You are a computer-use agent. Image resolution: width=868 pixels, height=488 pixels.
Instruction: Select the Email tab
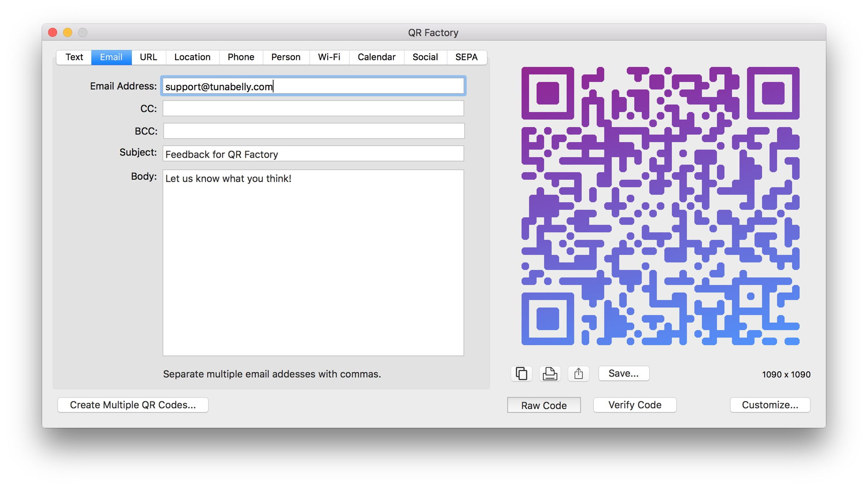pos(111,57)
